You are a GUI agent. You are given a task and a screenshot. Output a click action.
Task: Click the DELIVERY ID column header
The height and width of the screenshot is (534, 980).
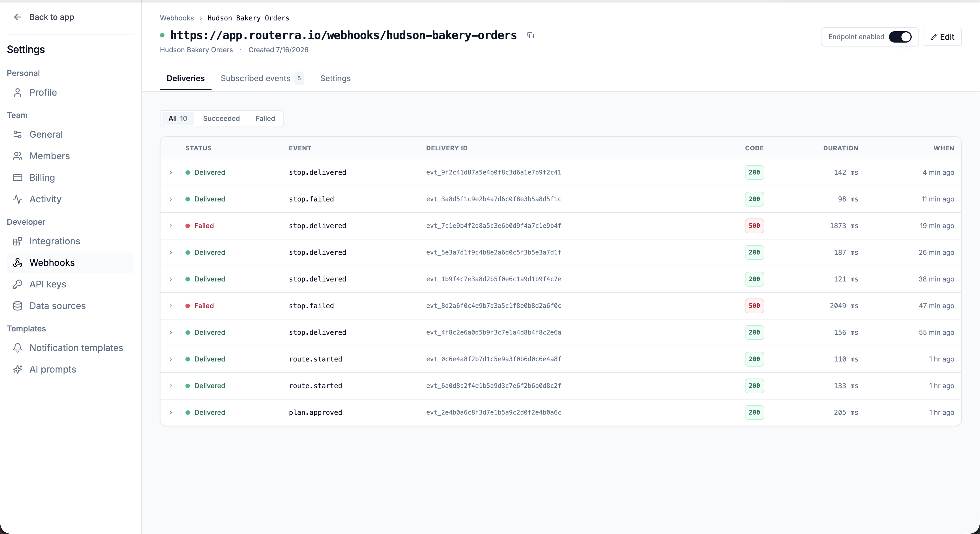click(x=447, y=148)
